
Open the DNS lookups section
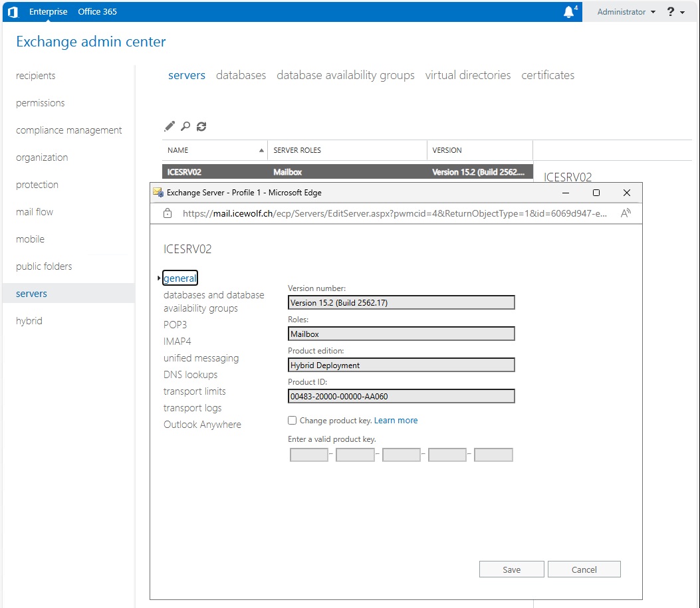(191, 375)
